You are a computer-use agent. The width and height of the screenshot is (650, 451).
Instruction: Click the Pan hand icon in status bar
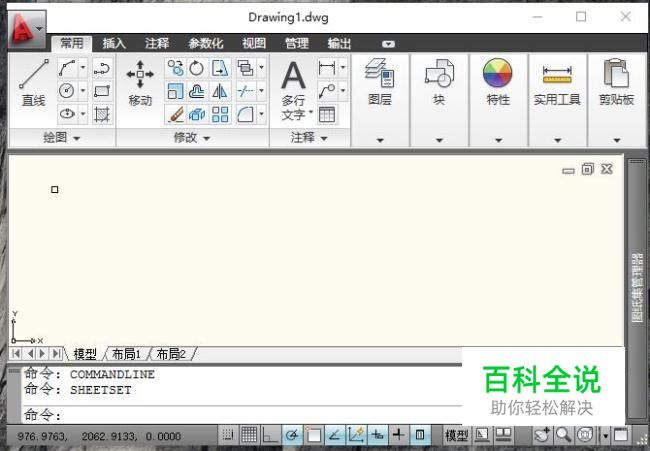click(542, 434)
